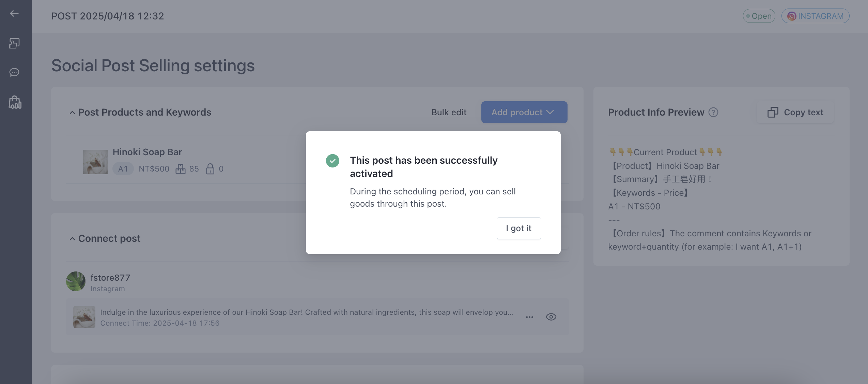This screenshot has height=384, width=868.
Task: Click the copy icon beside Copy text
Action: (x=773, y=112)
